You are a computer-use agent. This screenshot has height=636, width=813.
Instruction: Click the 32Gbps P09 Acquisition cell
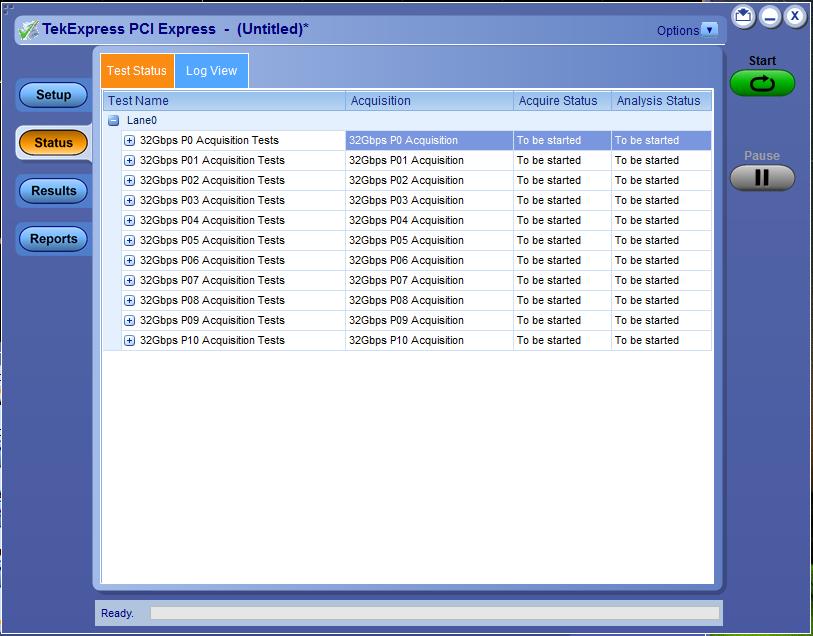pyautogui.click(x=429, y=320)
